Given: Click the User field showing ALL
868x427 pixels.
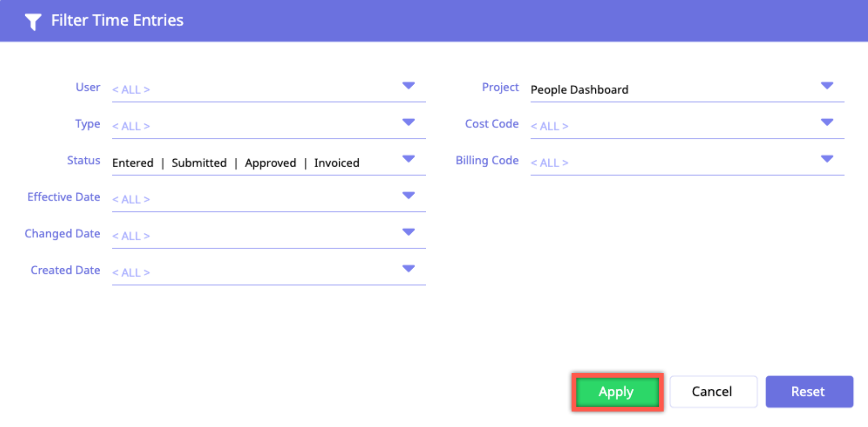Looking at the screenshot, I should click(252, 90).
